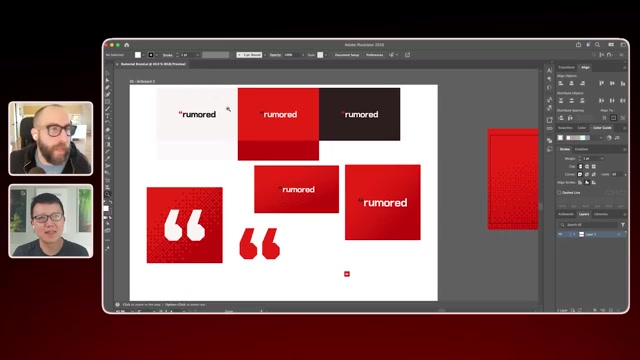Switch to the Libraries tab

coord(601,214)
